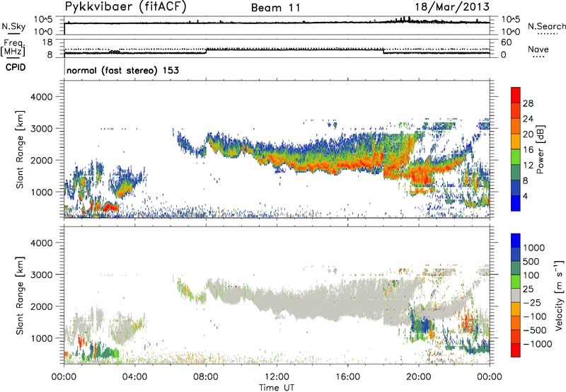Click the Slant Range label of power panel
This screenshot has width=566, height=392.
(20, 149)
